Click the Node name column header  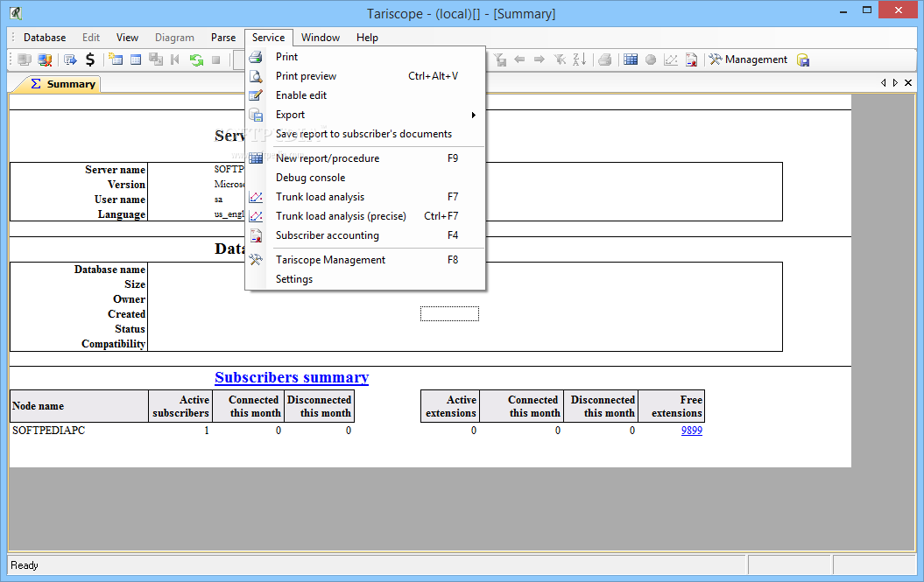(x=79, y=406)
